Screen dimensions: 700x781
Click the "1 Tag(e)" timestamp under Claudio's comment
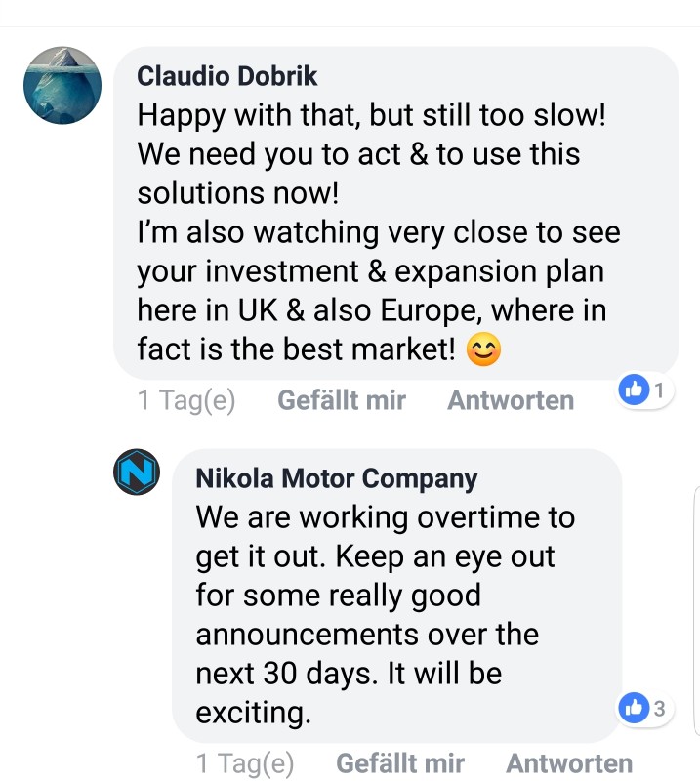point(186,400)
